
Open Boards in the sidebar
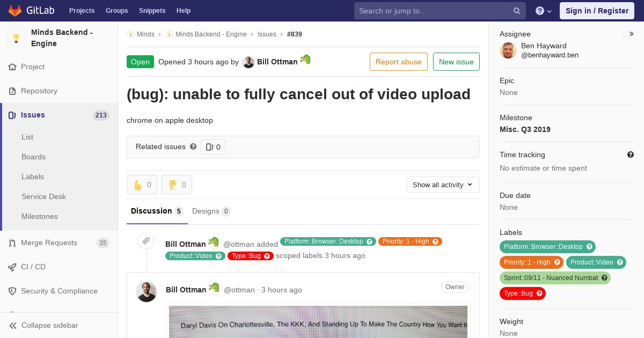pos(33,157)
